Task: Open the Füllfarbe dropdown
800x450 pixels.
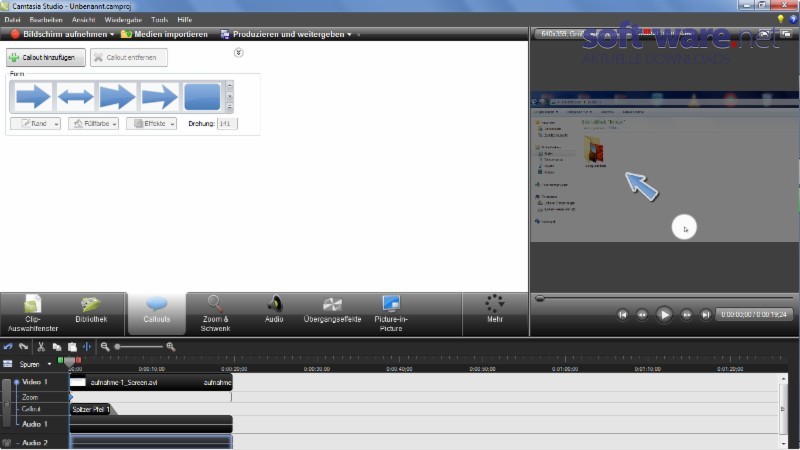Action: point(93,123)
